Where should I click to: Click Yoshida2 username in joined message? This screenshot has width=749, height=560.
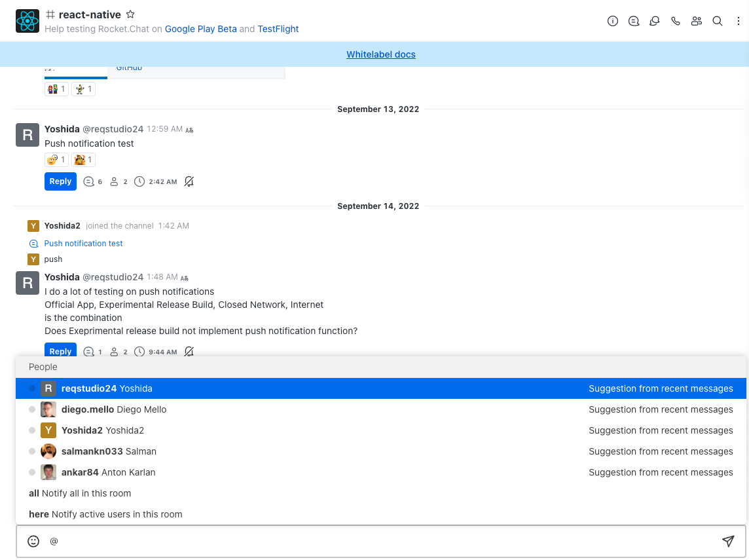point(62,226)
